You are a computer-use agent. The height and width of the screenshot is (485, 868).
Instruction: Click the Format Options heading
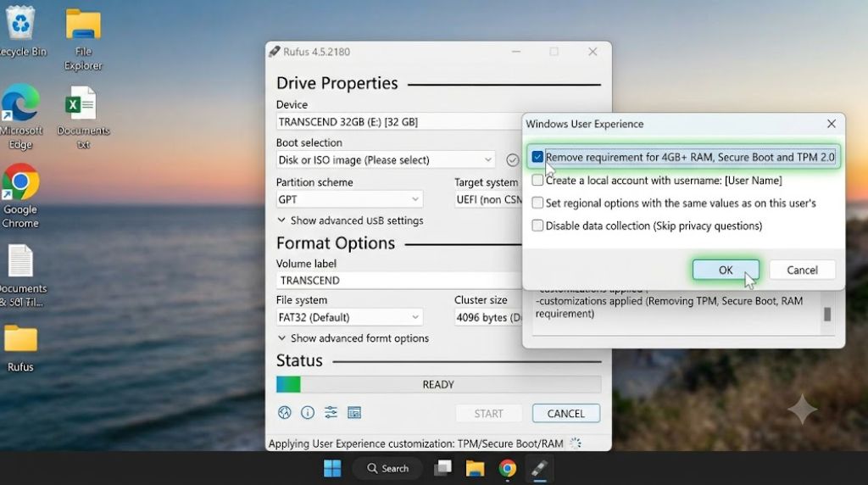coord(336,243)
